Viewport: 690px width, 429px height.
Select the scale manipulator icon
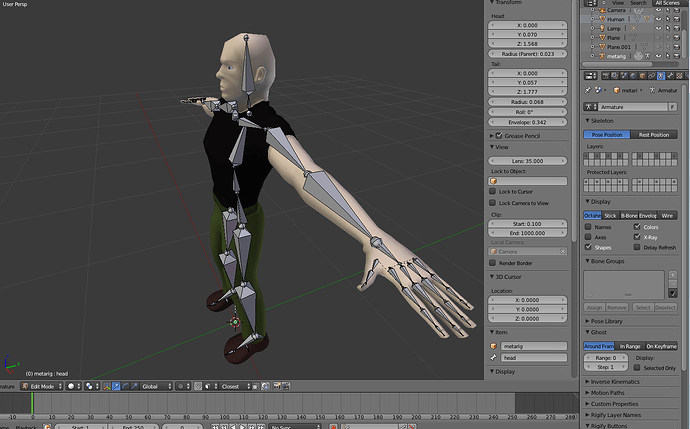pyautogui.click(x=134, y=386)
